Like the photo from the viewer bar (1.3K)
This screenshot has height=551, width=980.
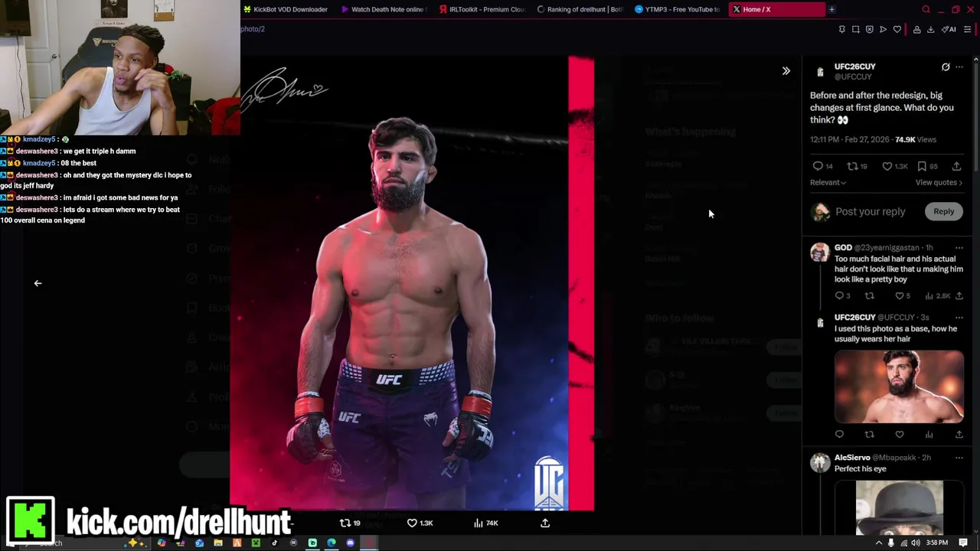coord(420,523)
